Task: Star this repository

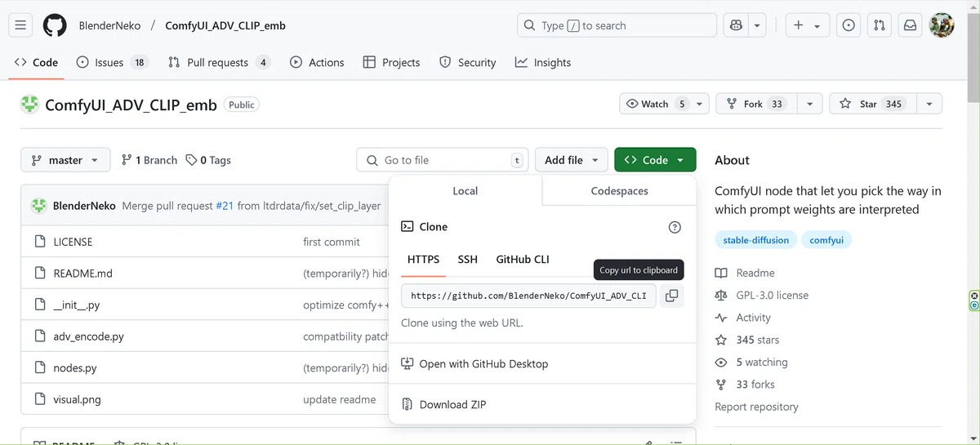Action: coord(872,104)
